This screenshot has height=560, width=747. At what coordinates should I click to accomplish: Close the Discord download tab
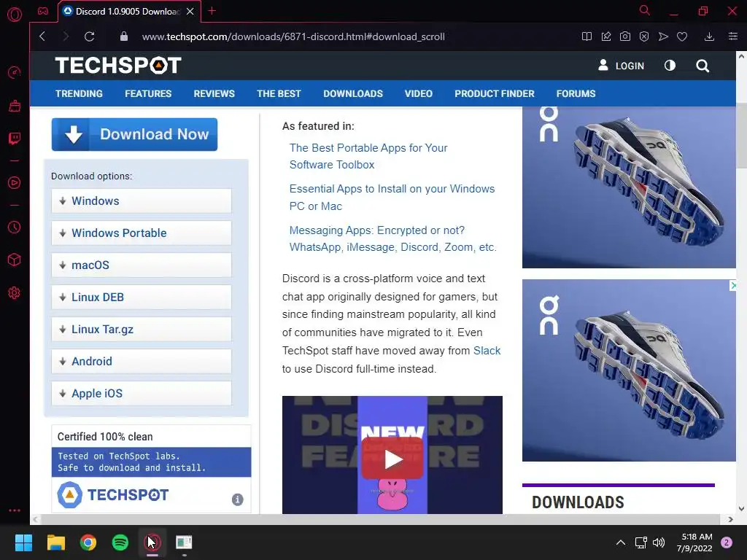point(190,12)
